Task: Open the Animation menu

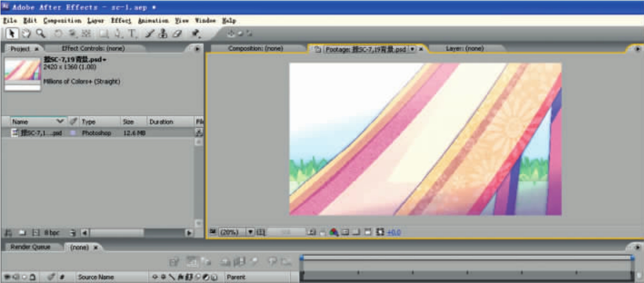Action: [153, 21]
